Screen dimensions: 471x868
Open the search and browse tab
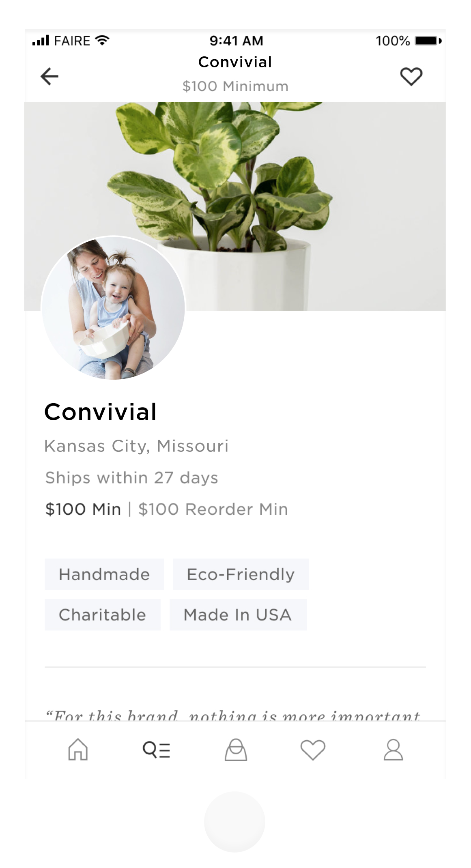(x=156, y=750)
